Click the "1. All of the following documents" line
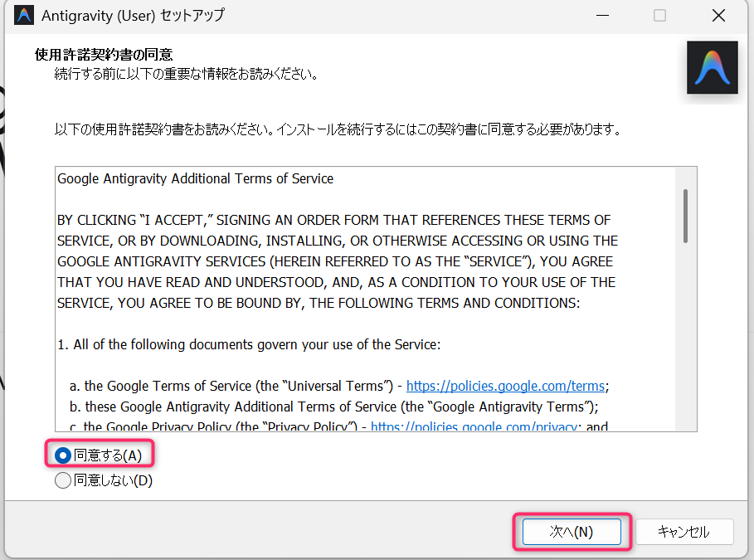Viewport: 754px width, 560px height. 249,344
